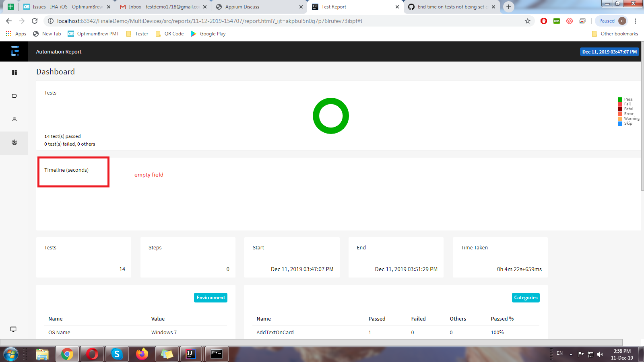Viewport: 644px width, 362px height.
Task: Expand the Other bookmarks folder
Action: (x=615, y=34)
